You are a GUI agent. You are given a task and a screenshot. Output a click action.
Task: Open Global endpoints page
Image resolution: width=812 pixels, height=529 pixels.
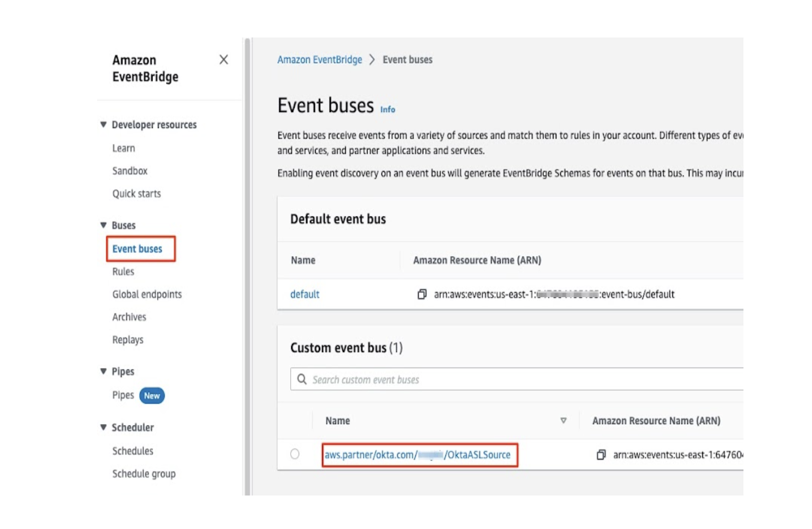(x=147, y=294)
